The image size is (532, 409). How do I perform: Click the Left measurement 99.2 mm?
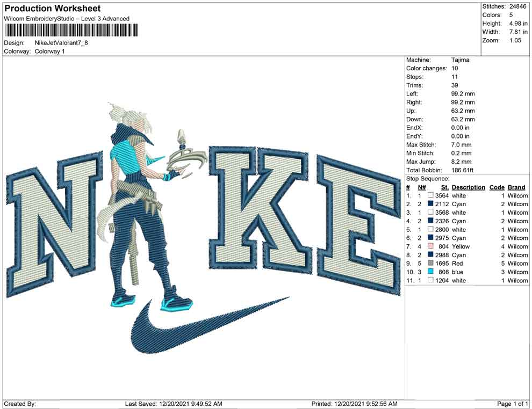pyautogui.click(x=463, y=94)
